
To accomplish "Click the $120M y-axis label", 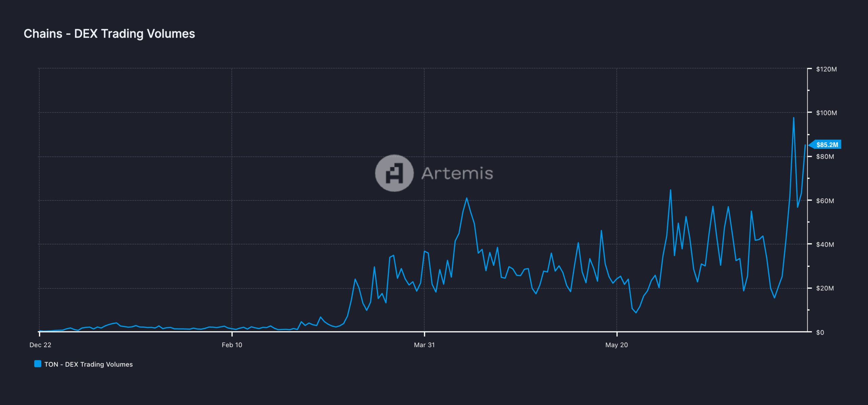I will click(x=826, y=69).
